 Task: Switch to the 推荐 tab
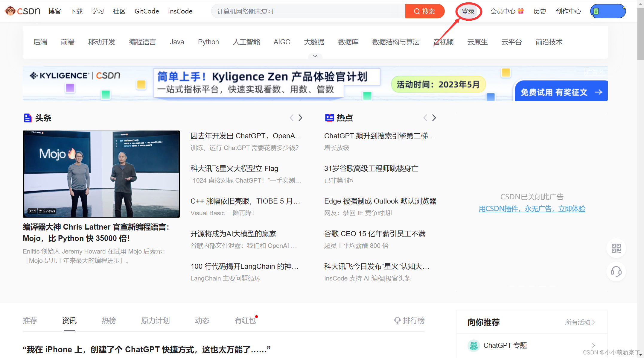tap(30, 321)
